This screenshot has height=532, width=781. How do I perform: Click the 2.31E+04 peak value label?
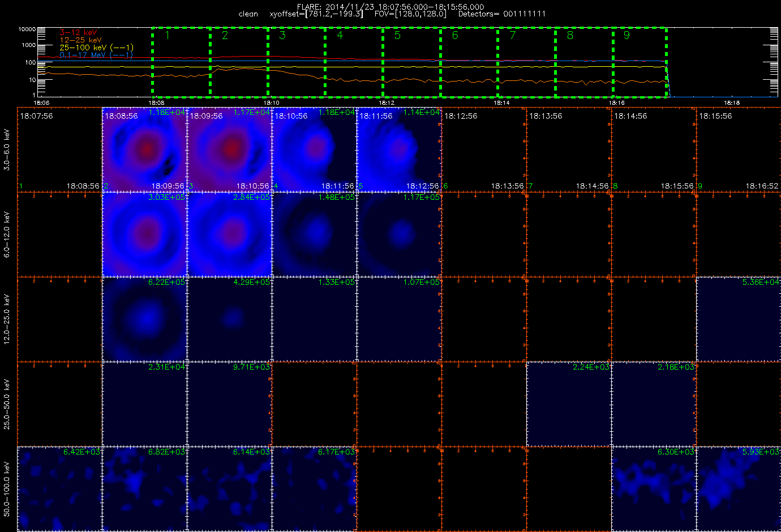pos(167,367)
